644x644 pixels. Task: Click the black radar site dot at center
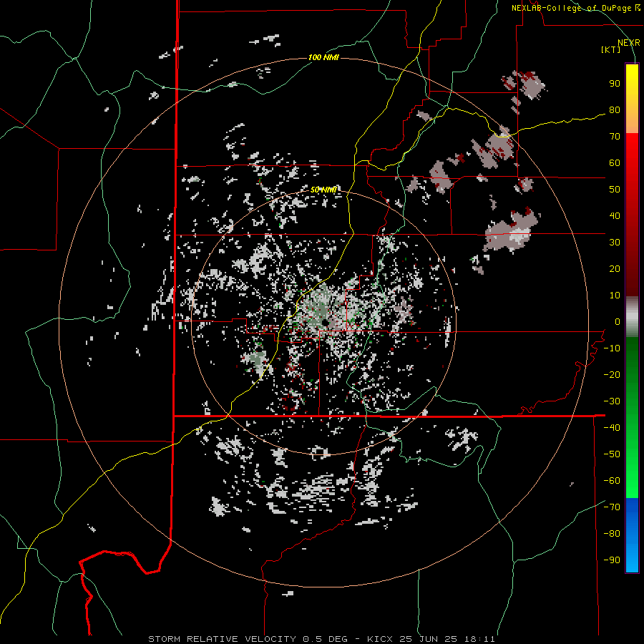[325, 323]
